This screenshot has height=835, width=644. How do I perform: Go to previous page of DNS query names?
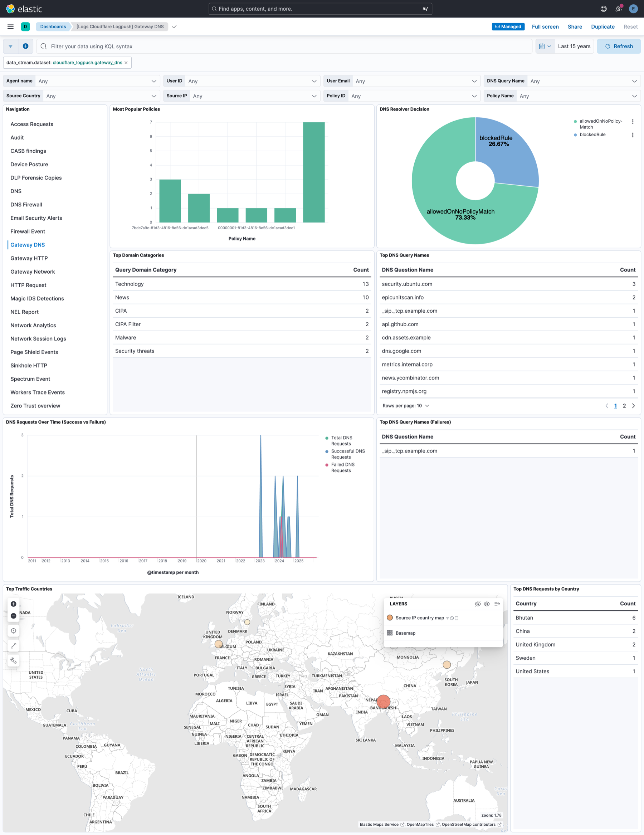[x=606, y=406]
